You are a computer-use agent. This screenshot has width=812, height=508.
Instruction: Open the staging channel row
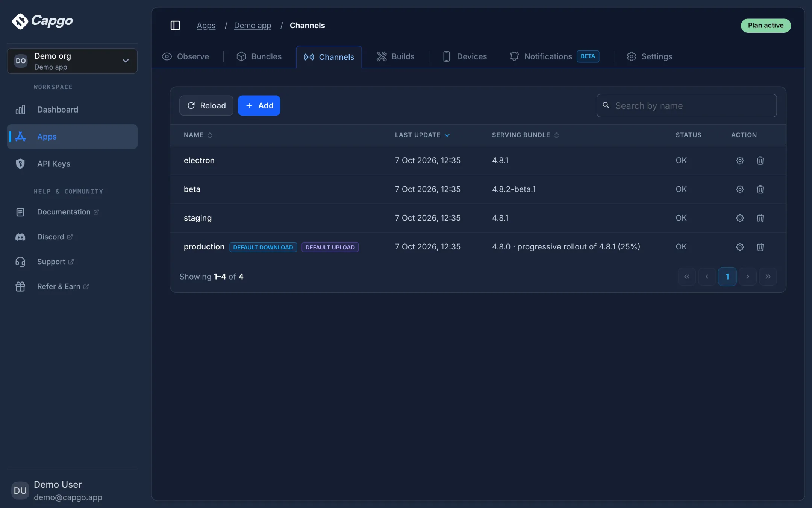pyautogui.click(x=478, y=218)
